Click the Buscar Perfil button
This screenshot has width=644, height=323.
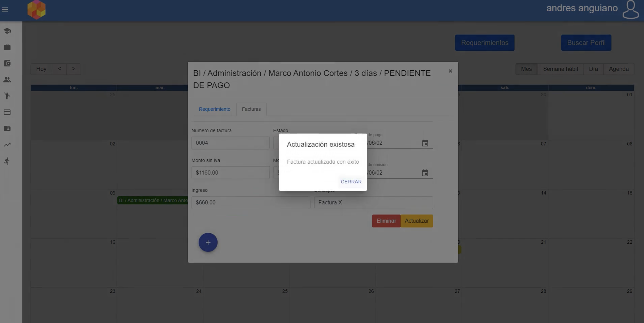click(586, 43)
